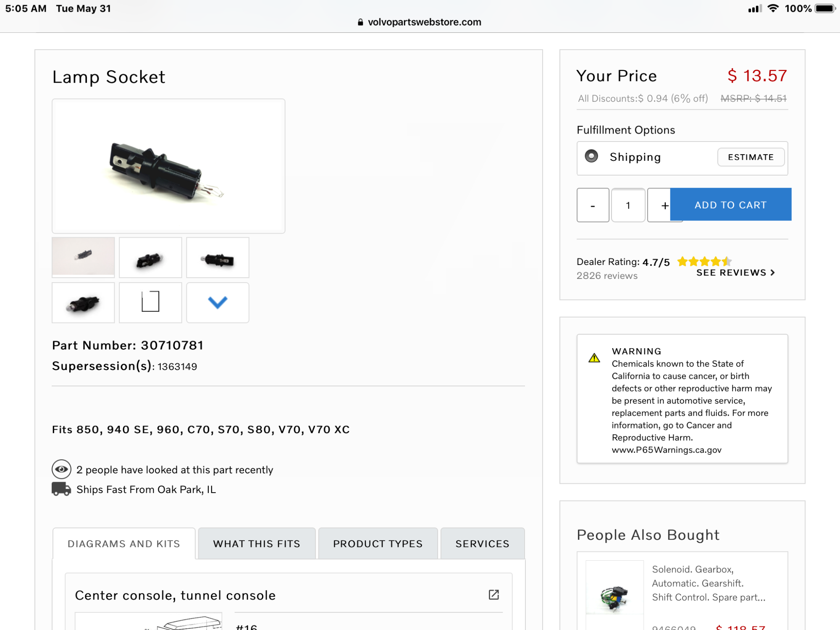Click the lock icon in address bar
This screenshot has height=630, width=840.
(x=360, y=22)
